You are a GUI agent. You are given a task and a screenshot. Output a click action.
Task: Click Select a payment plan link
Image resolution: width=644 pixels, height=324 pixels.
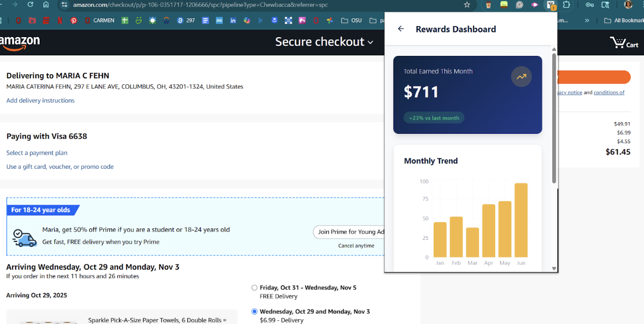(x=37, y=153)
